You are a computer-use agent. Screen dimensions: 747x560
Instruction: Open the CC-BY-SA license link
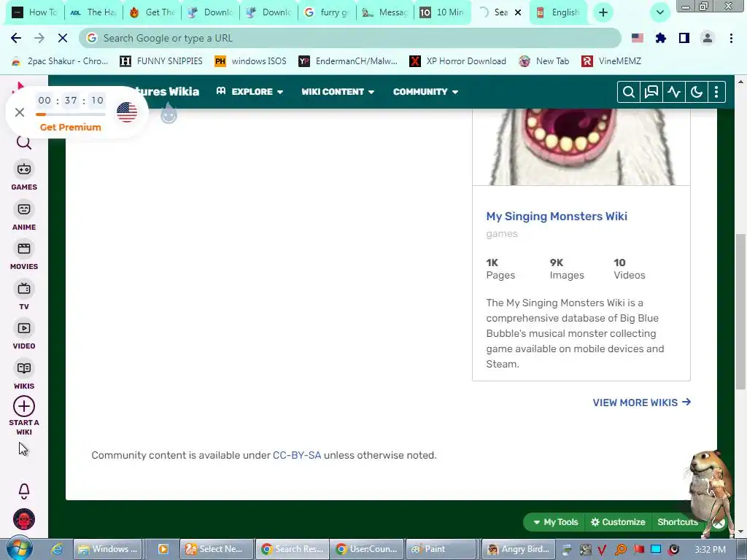[297, 455]
